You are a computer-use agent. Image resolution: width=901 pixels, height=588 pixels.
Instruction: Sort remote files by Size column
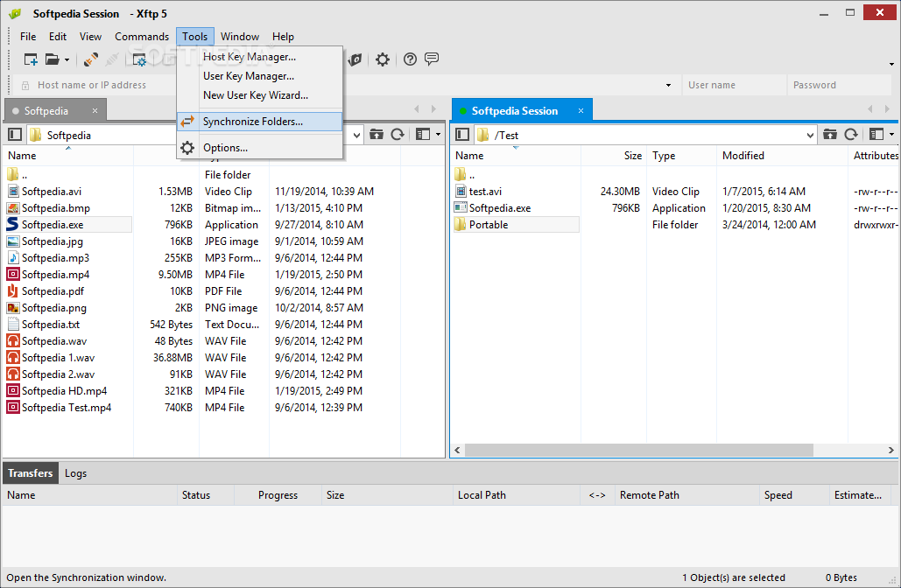614,156
